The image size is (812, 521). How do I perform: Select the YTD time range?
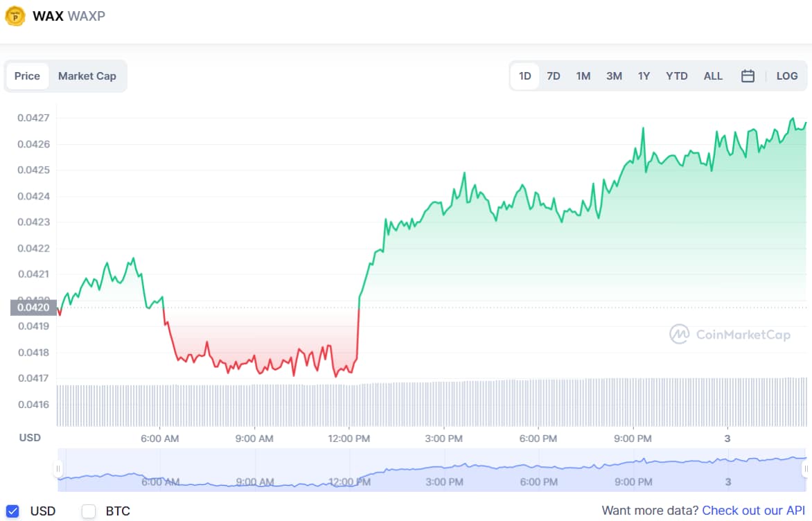click(676, 76)
